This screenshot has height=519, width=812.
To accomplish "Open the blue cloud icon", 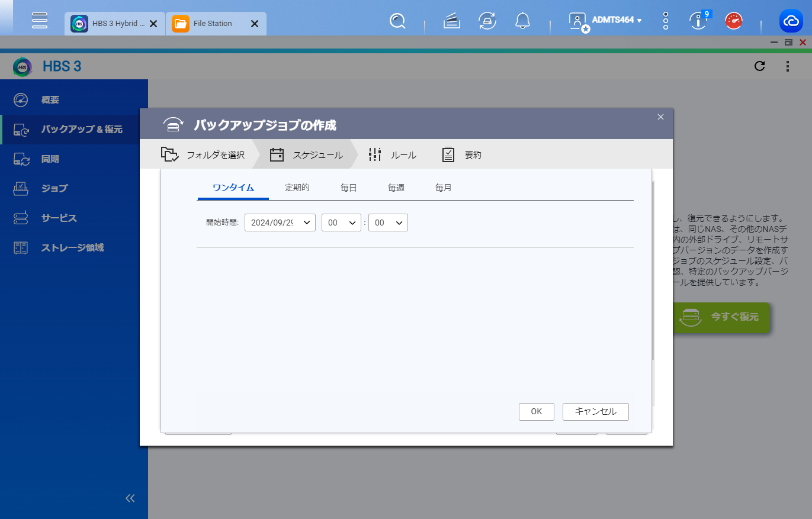I will tap(791, 21).
